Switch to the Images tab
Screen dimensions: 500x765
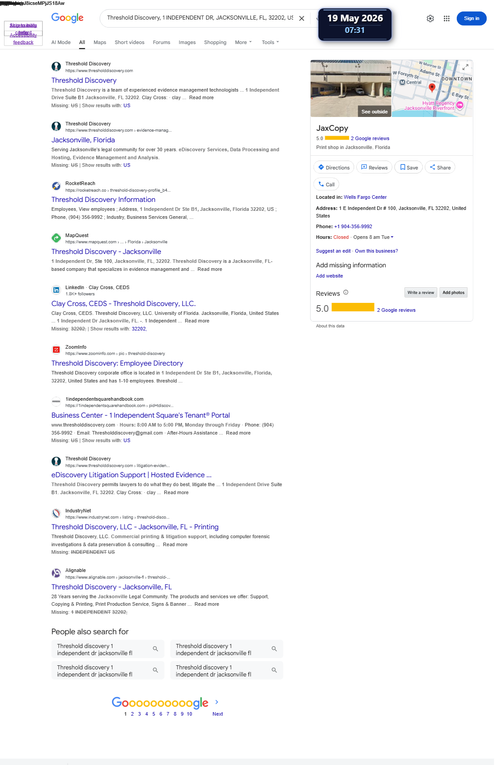click(187, 42)
